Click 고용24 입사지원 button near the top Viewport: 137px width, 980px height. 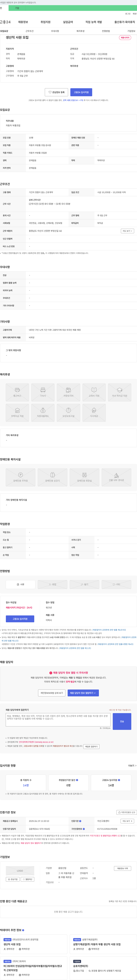click(x=81, y=92)
